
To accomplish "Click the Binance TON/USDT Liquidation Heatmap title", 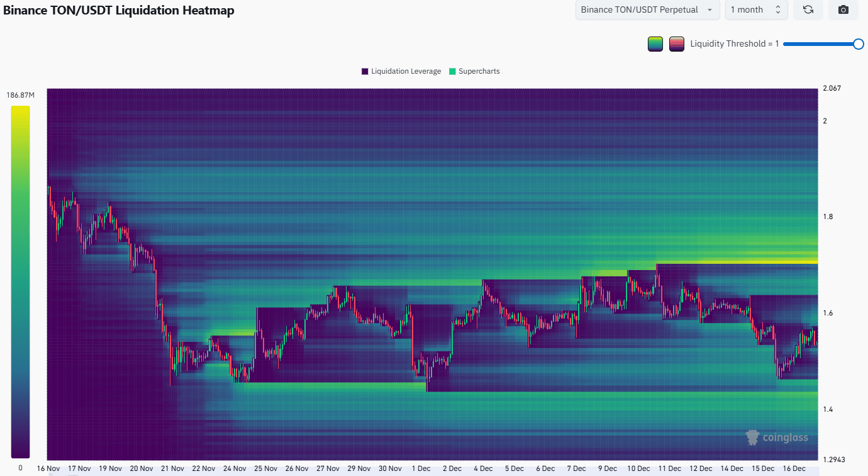I will click(119, 11).
